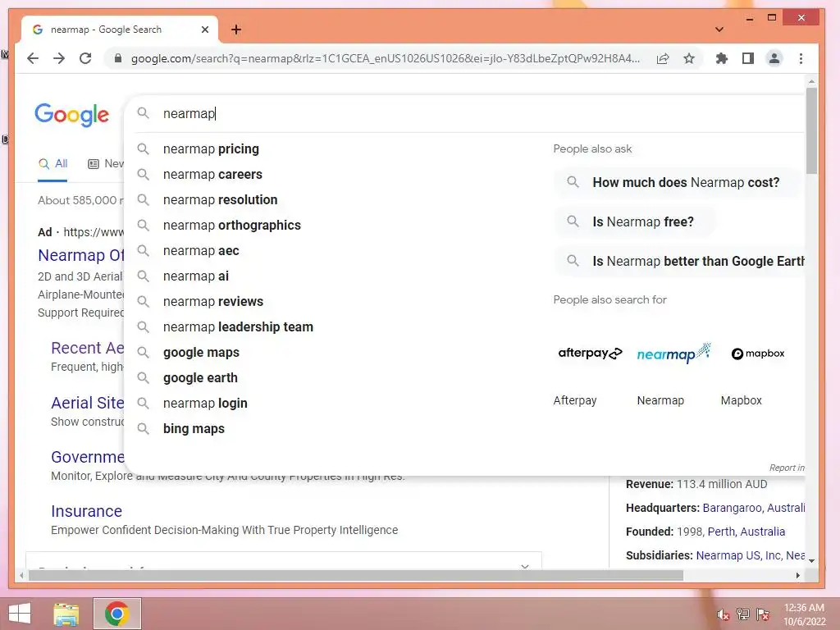Expand the tab search chevron

pos(719,30)
